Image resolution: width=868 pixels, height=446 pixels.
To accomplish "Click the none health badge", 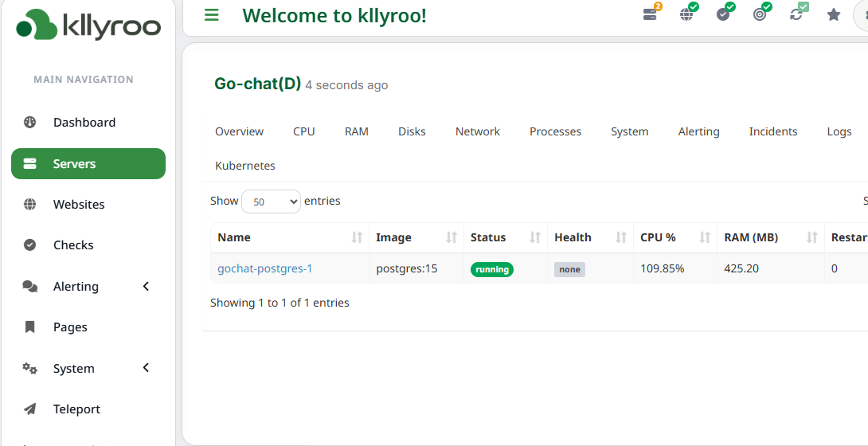I will 569,269.
